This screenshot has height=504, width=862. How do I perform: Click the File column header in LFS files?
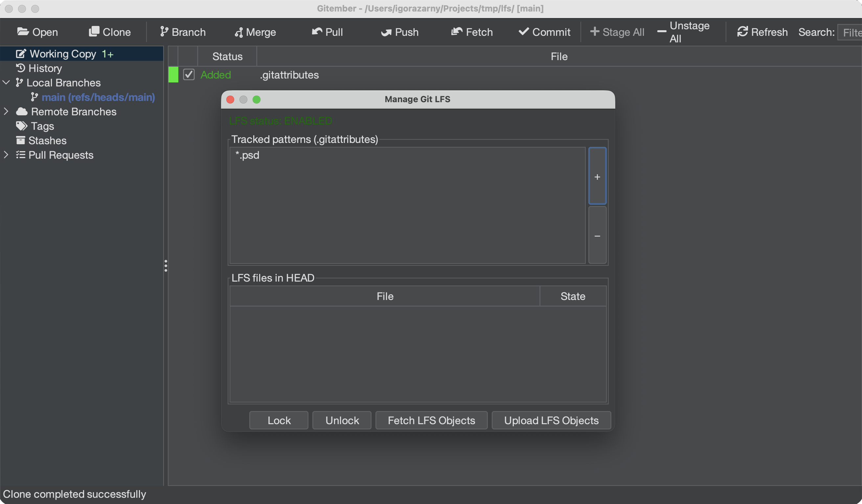pos(385,296)
